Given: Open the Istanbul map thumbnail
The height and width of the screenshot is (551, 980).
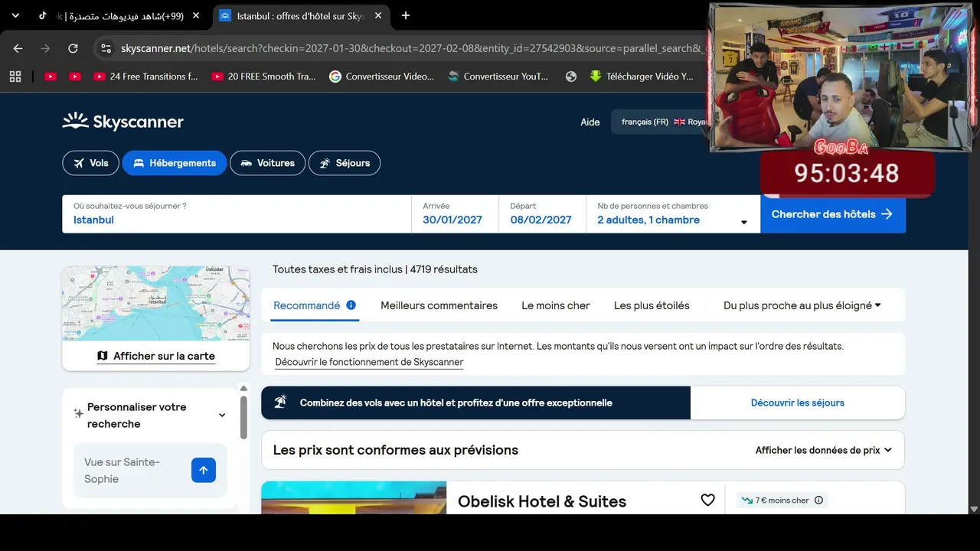Looking at the screenshot, I should pyautogui.click(x=156, y=303).
